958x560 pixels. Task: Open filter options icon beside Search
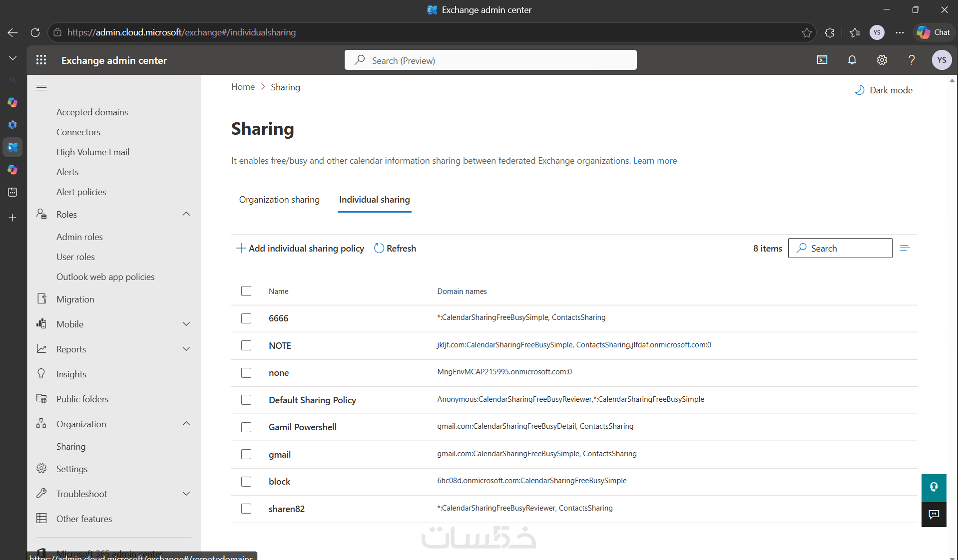(x=905, y=248)
